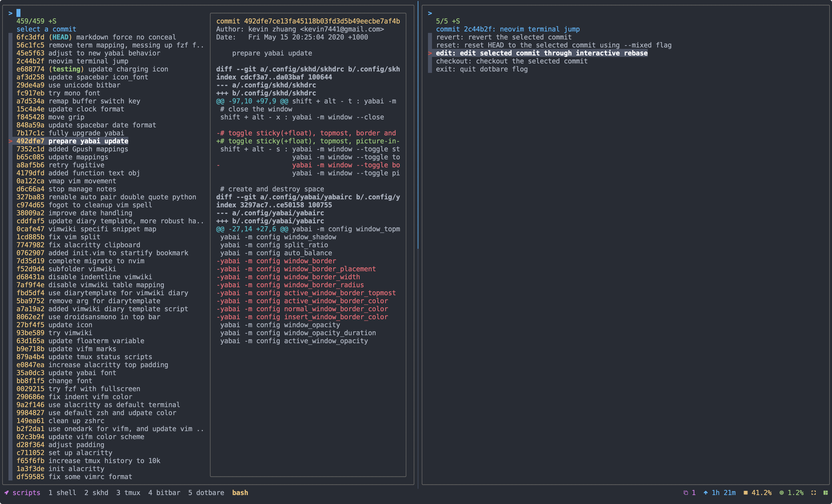
Task: Switch to tmux window 3 tmux
Action: coord(128,492)
